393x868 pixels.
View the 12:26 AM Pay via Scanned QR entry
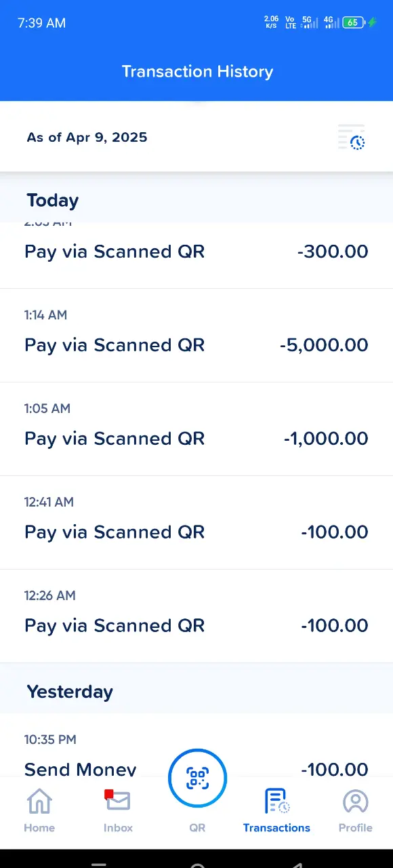click(x=196, y=616)
